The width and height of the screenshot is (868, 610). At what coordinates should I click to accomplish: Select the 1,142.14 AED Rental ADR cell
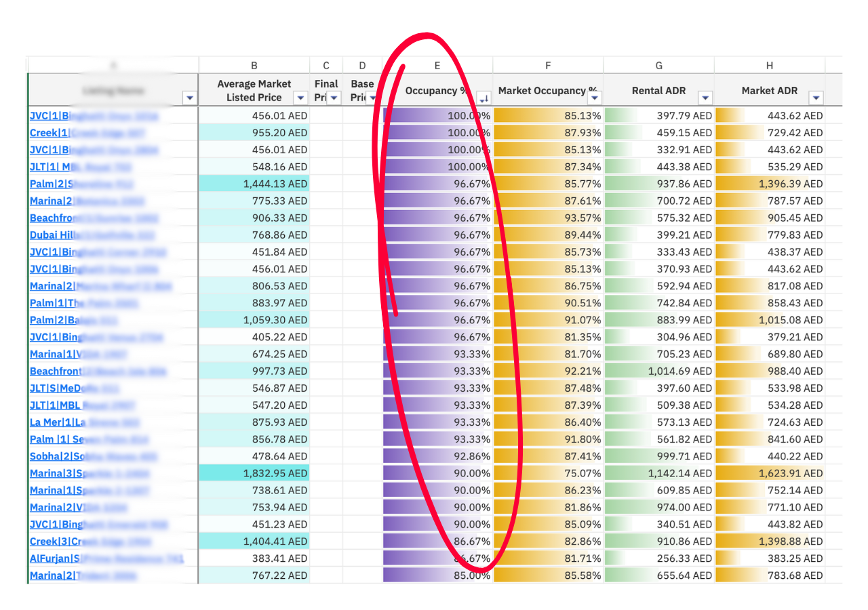click(x=658, y=473)
